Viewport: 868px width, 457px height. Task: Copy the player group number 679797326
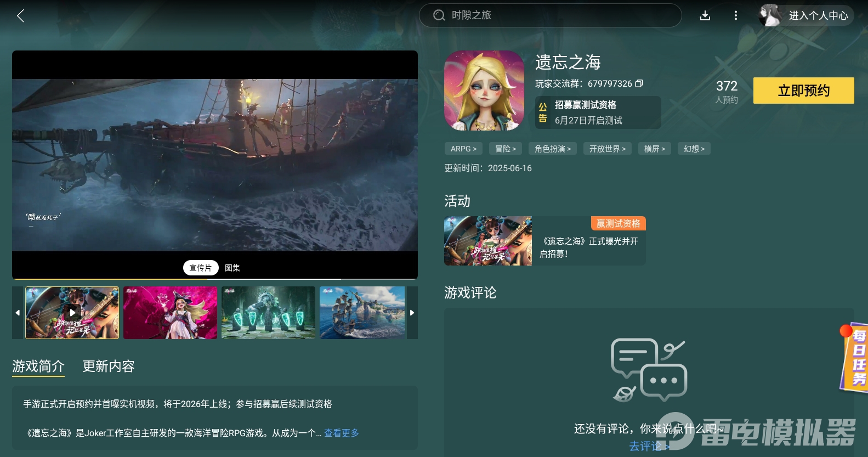[639, 83]
